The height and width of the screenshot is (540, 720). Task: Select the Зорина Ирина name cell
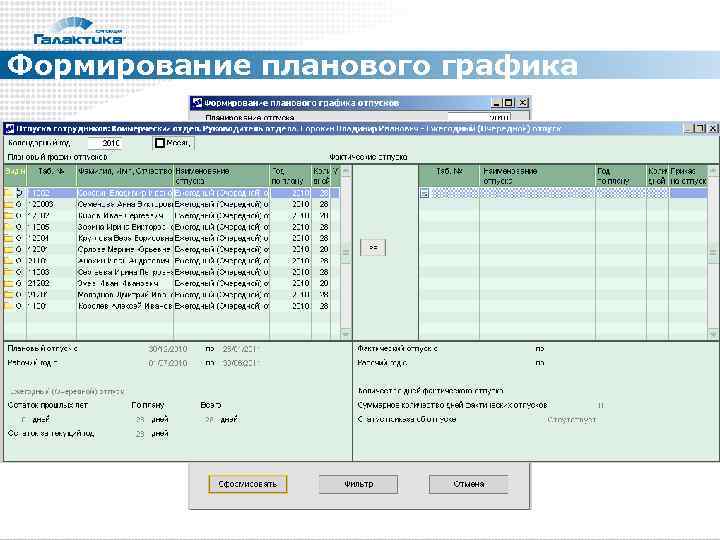tap(125, 227)
